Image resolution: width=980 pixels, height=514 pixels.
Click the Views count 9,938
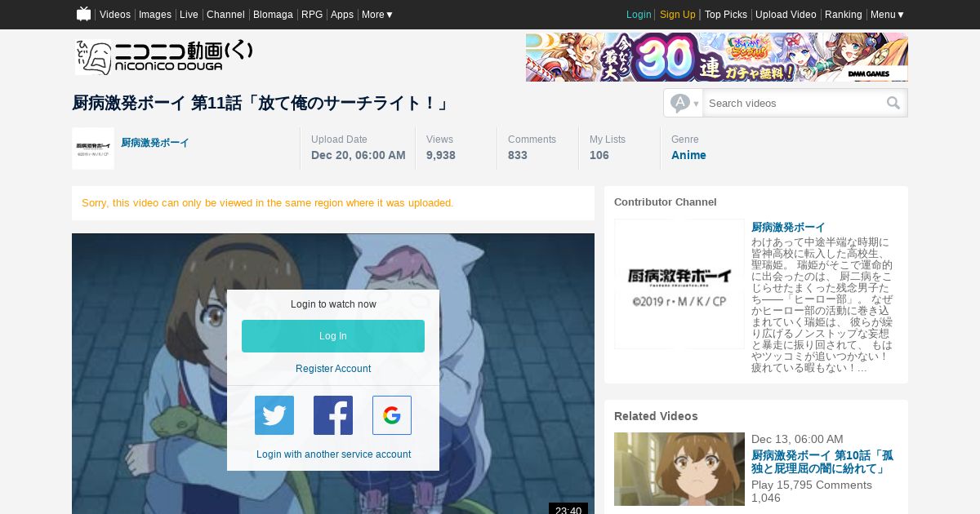[441, 155]
